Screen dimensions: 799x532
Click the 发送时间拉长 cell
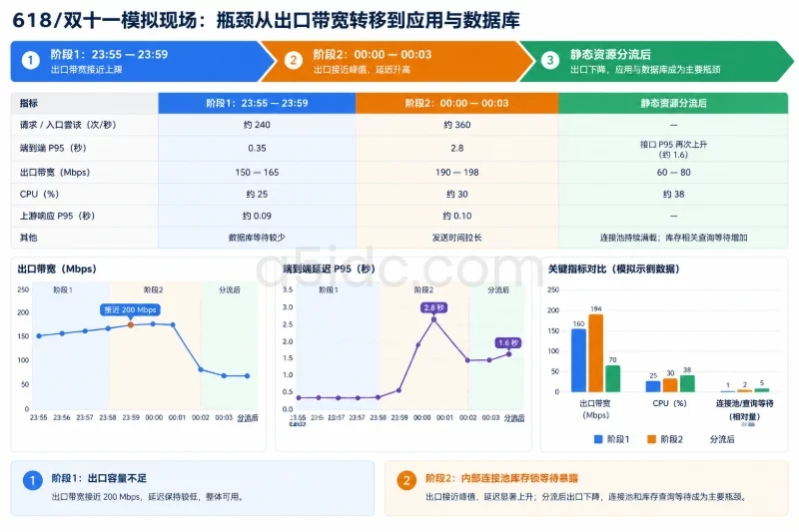(457, 238)
